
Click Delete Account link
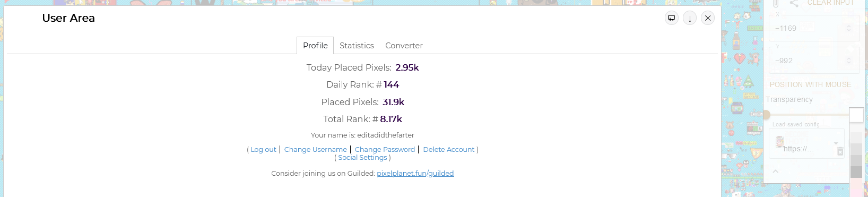point(448,150)
